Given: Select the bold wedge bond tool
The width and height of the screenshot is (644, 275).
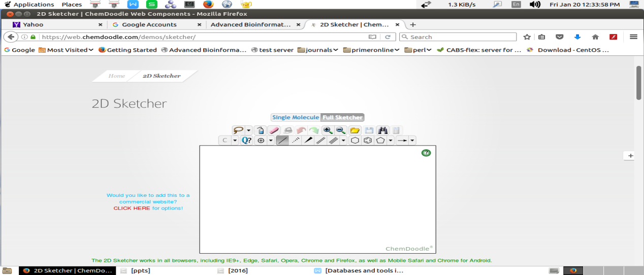Looking at the screenshot, I should coord(308,141).
